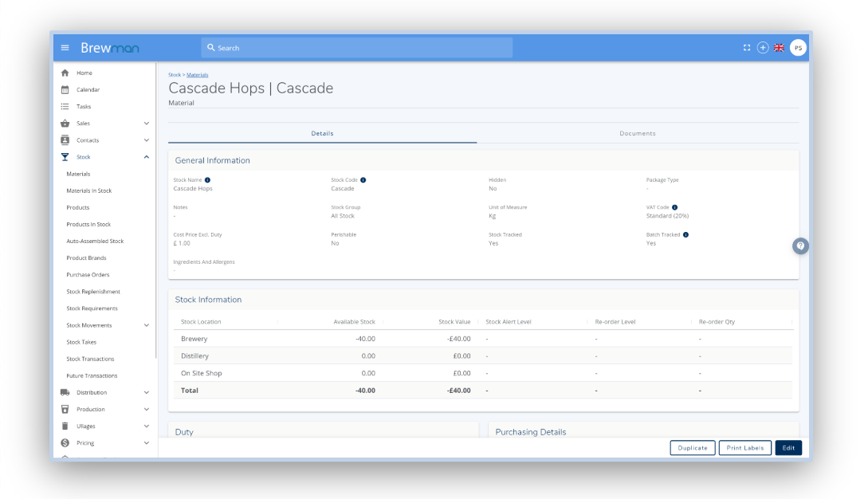Click the search magnifier icon
Image resolution: width=868 pixels, height=499 pixels.
tap(211, 48)
